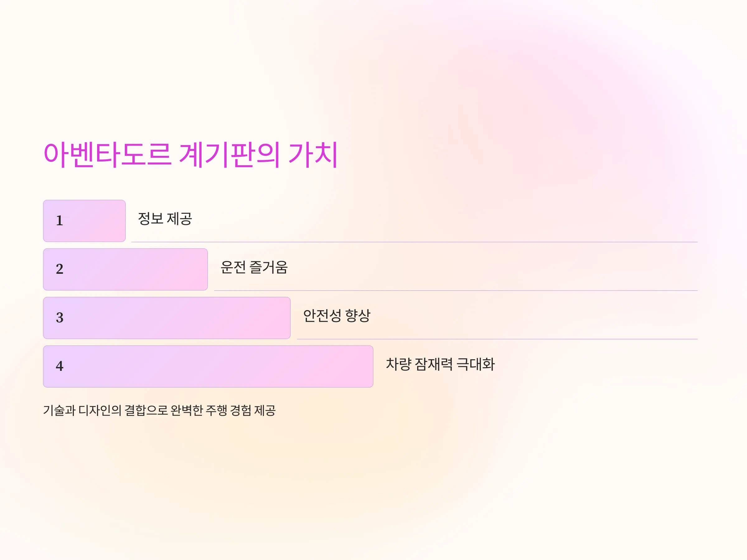Click 기술과 디자인의 in the footer sentence
Image resolution: width=747 pixels, height=560 pixels.
click(82, 410)
